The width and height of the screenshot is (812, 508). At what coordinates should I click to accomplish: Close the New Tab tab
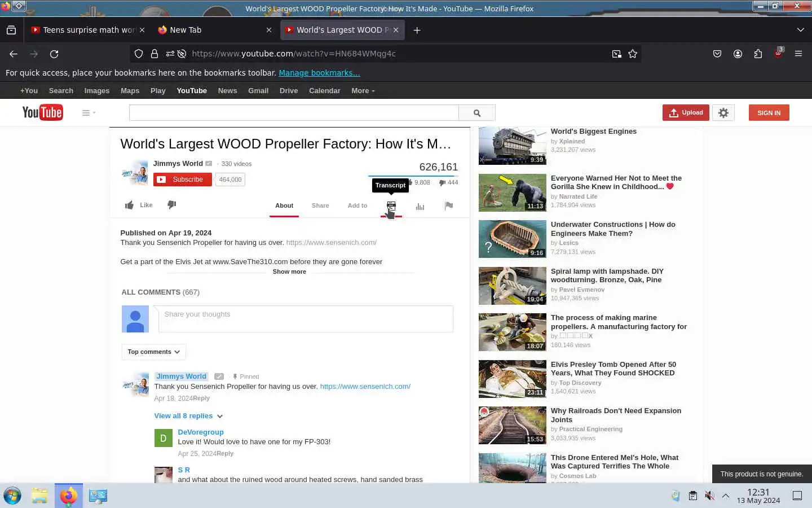click(x=269, y=30)
